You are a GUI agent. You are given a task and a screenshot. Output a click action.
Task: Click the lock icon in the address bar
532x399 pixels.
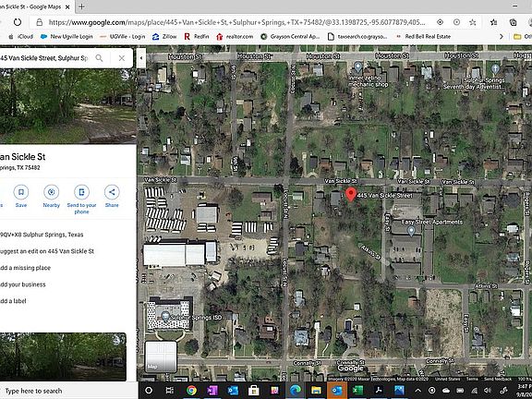40,22
